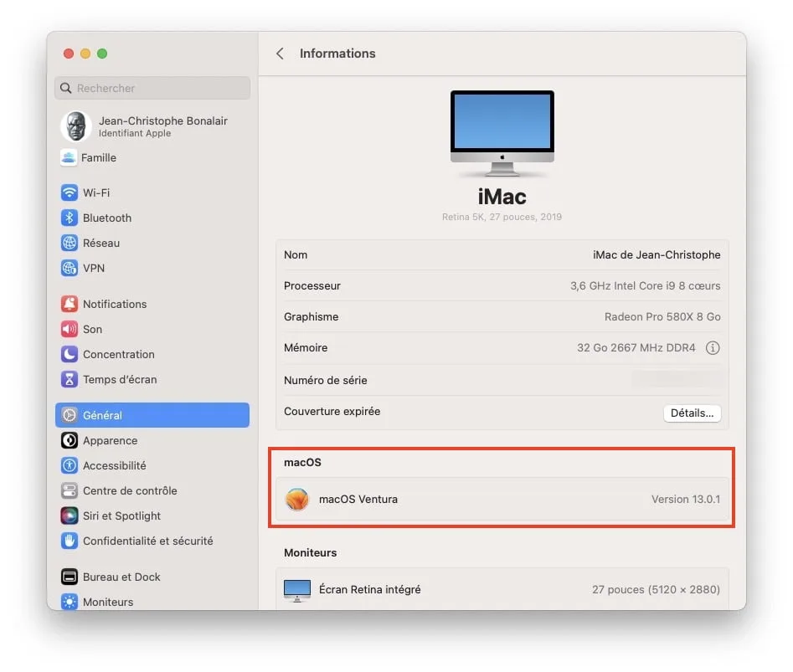The width and height of the screenshot is (793, 672).
Task: Click the macOS Ventura logo icon
Action: [x=297, y=500]
